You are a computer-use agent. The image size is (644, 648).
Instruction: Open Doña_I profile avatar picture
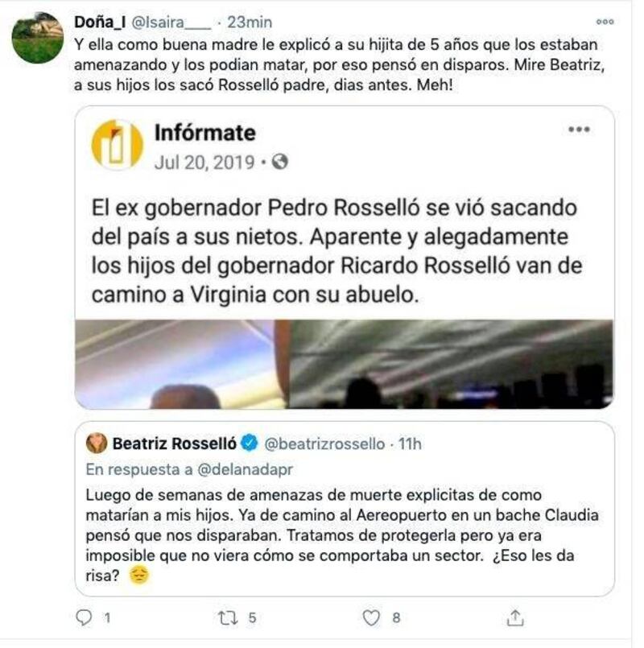(37, 38)
